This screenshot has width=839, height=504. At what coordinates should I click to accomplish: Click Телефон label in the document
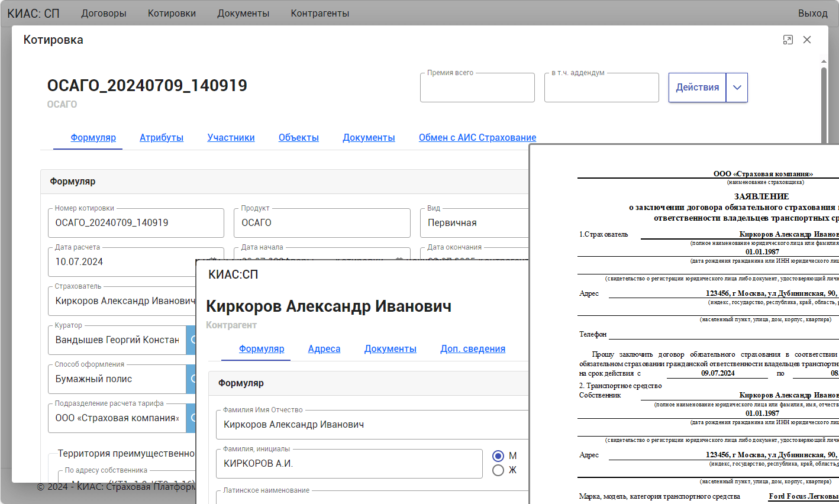[x=593, y=334]
